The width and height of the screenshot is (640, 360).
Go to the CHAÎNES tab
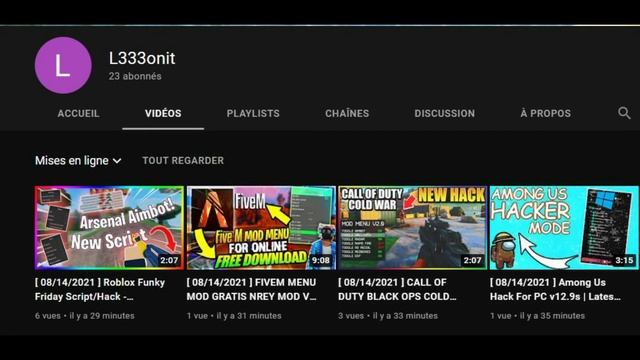347,113
